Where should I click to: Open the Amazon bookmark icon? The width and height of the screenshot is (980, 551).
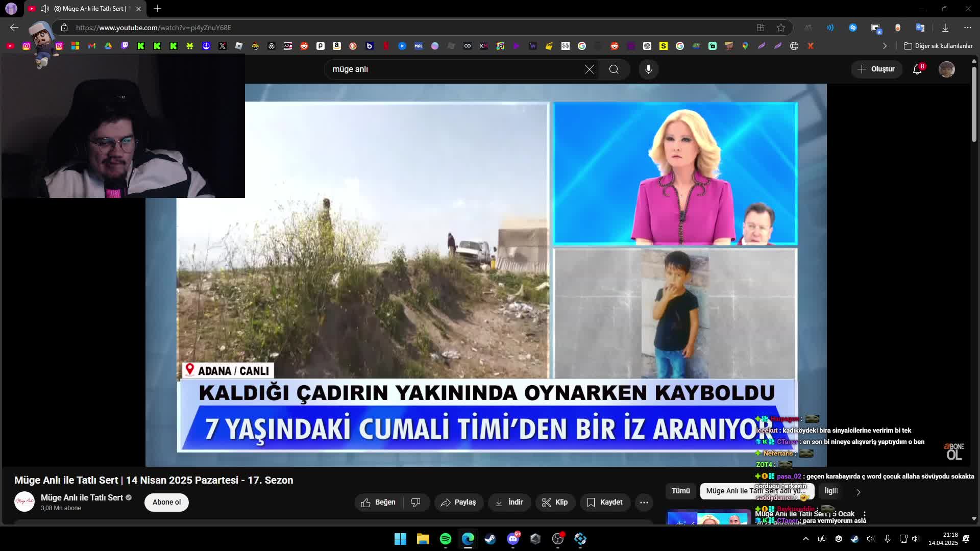pos(337,46)
